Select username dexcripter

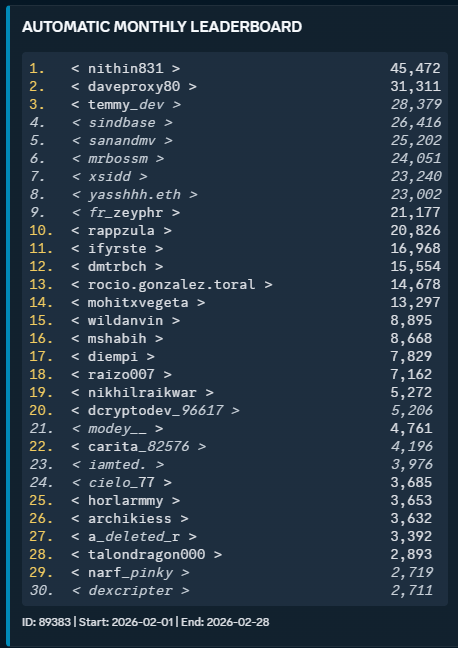coord(130,591)
